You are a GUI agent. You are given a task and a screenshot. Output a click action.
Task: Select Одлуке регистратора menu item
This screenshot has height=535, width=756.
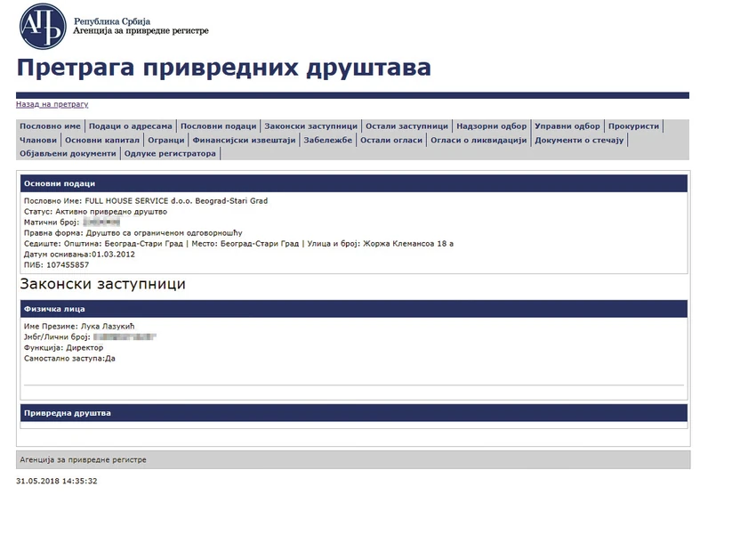(170, 153)
